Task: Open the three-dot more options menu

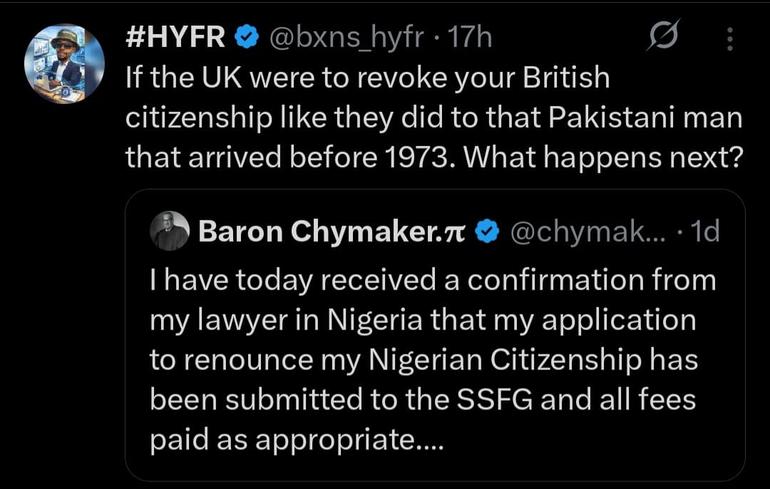Action: point(730,39)
